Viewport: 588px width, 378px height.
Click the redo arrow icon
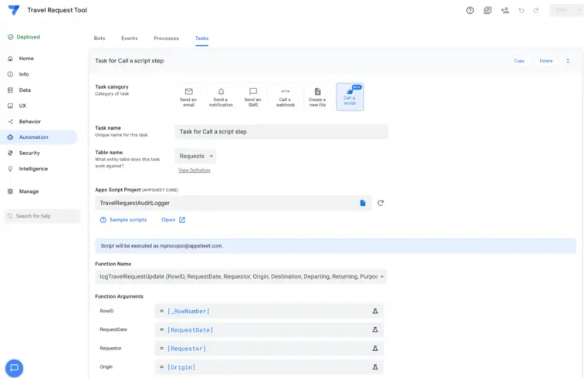click(x=536, y=11)
